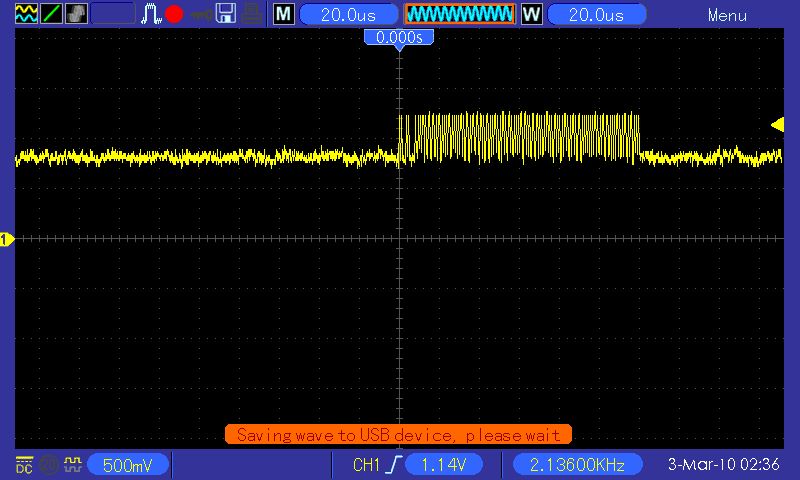Click the 0.000s trigger position marker
The image size is (800, 480).
click(x=399, y=38)
